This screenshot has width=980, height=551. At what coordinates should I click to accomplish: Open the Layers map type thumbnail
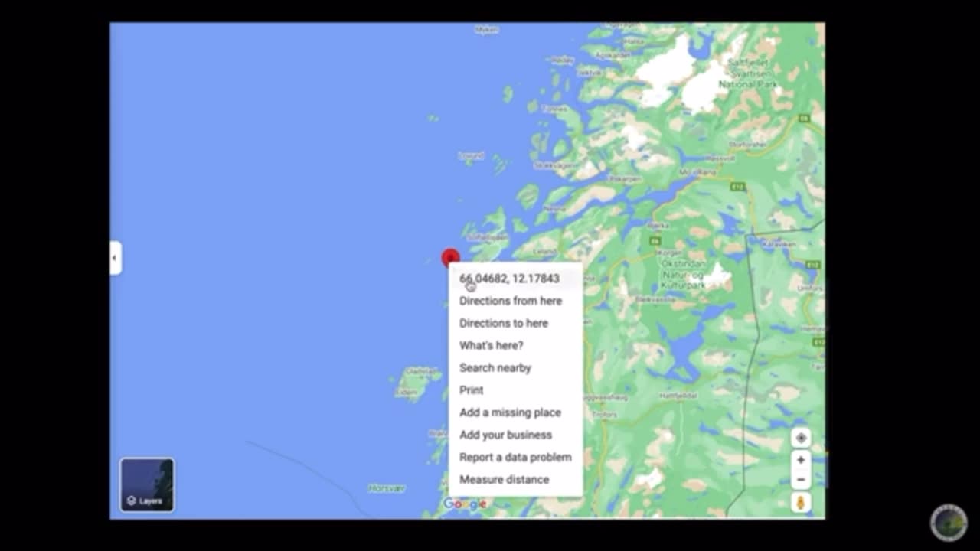[x=147, y=484]
